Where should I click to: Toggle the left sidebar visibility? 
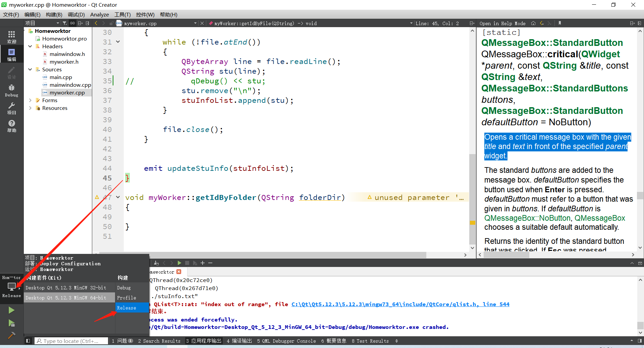coord(28,341)
